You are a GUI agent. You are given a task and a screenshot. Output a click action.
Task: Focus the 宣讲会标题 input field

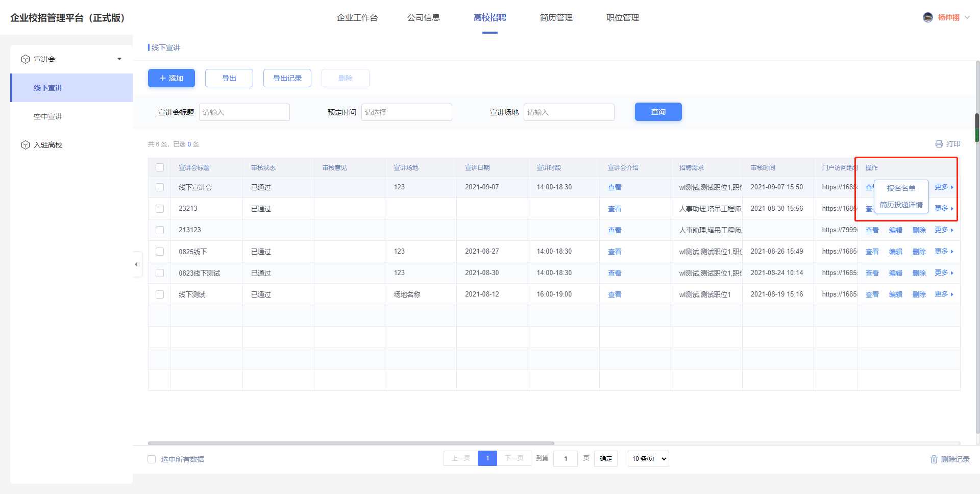(x=244, y=112)
